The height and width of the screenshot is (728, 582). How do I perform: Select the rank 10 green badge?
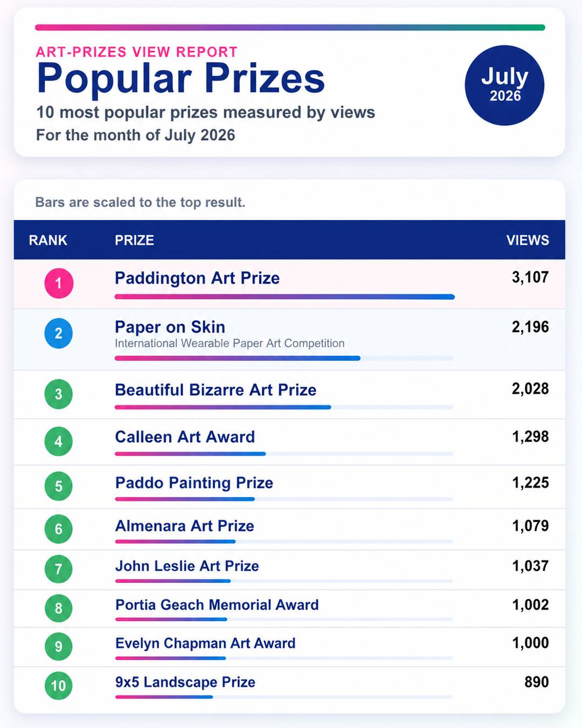pos(59,685)
